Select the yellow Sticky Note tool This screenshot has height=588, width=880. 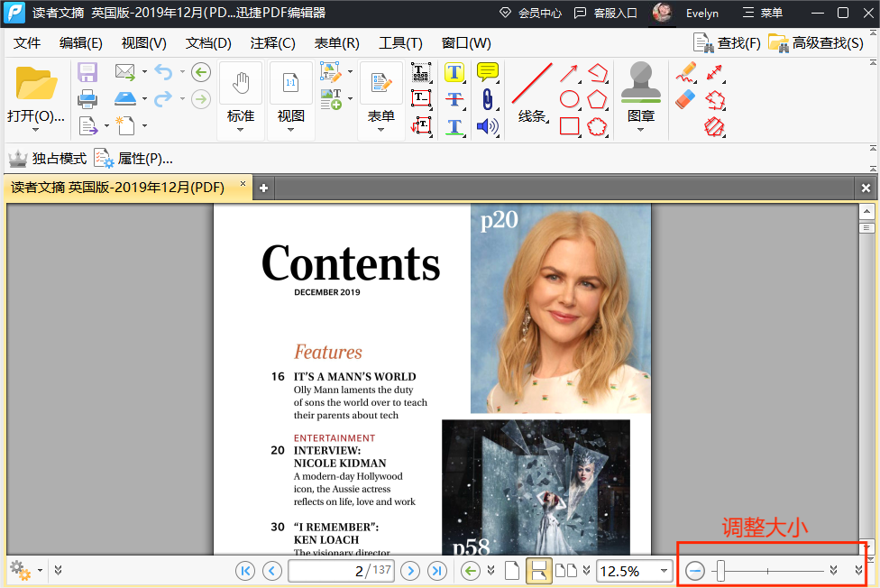[x=488, y=72]
